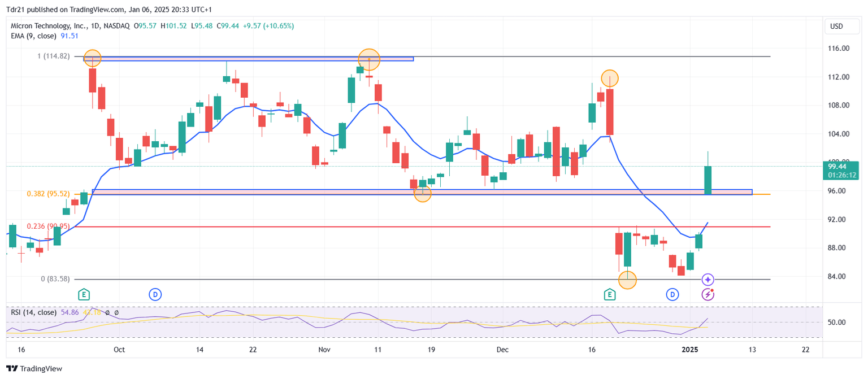Click the Micron Technology, Inc. symbol title
The image size is (868, 379).
pos(49,26)
